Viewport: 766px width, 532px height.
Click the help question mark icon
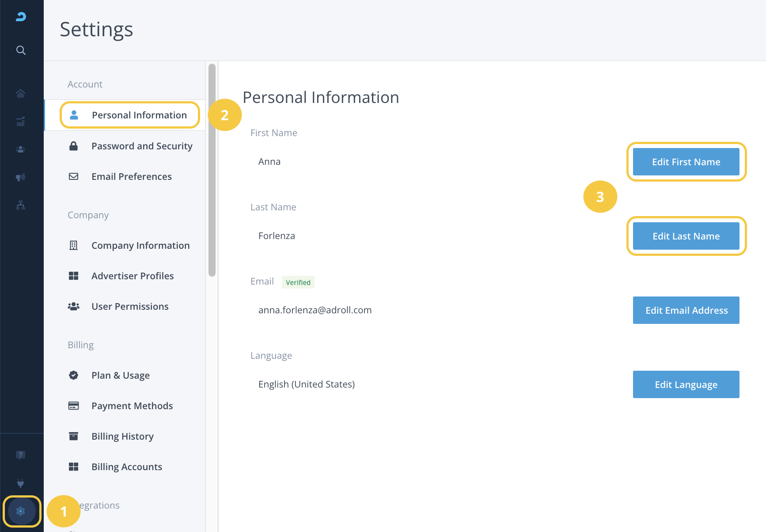click(21, 455)
